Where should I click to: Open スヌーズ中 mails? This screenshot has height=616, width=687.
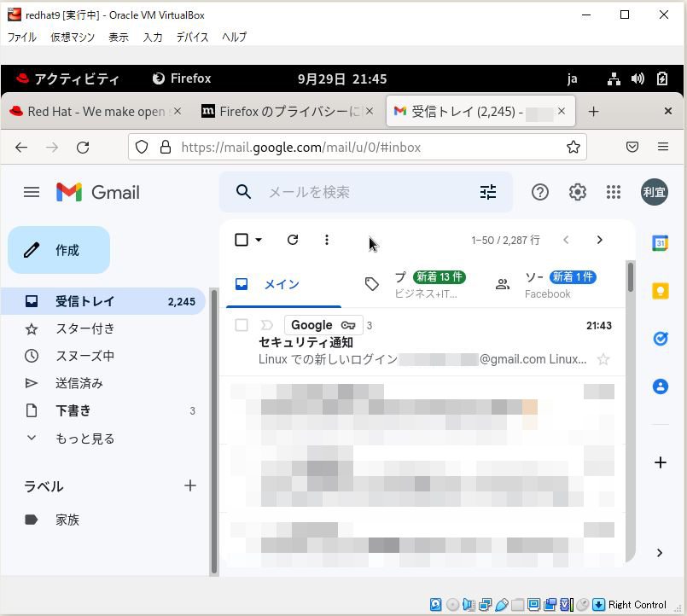pyautogui.click(x=103, y=356)
